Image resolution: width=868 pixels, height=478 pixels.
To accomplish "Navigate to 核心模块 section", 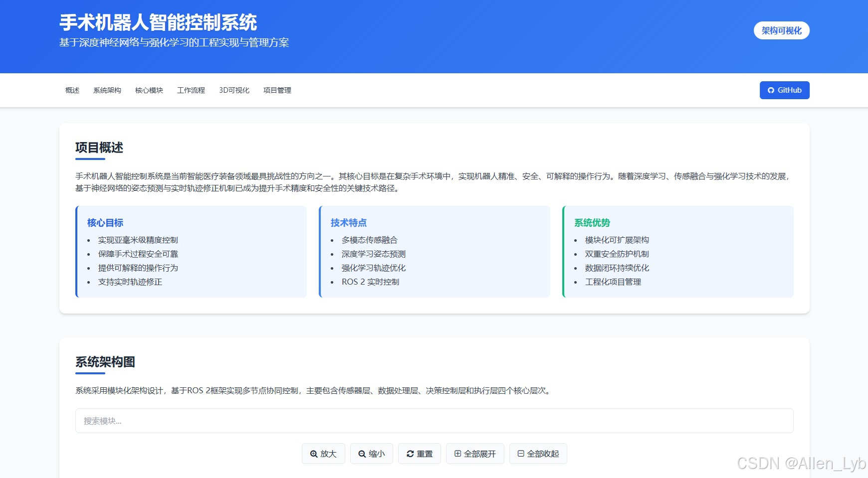I will coord(149,90).
